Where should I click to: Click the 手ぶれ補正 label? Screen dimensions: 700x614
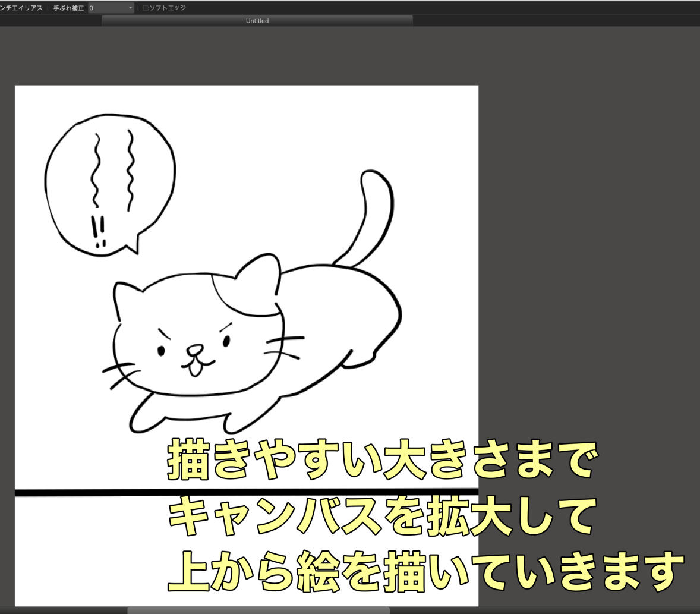[x=68, y=8]
